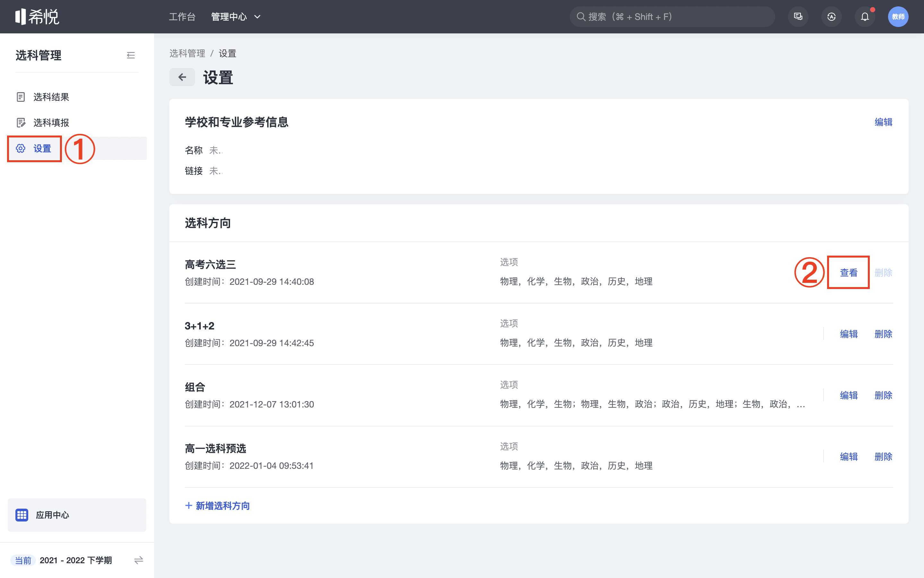
Task: Open the 工作台 tab
Action: (182, 17)
